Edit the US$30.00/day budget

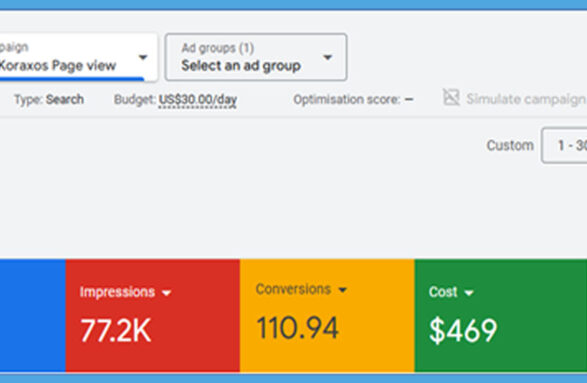198,100
